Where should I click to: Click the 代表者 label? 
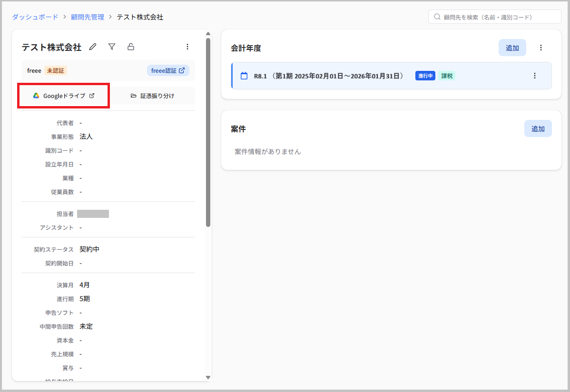click(x=65, y=123)
